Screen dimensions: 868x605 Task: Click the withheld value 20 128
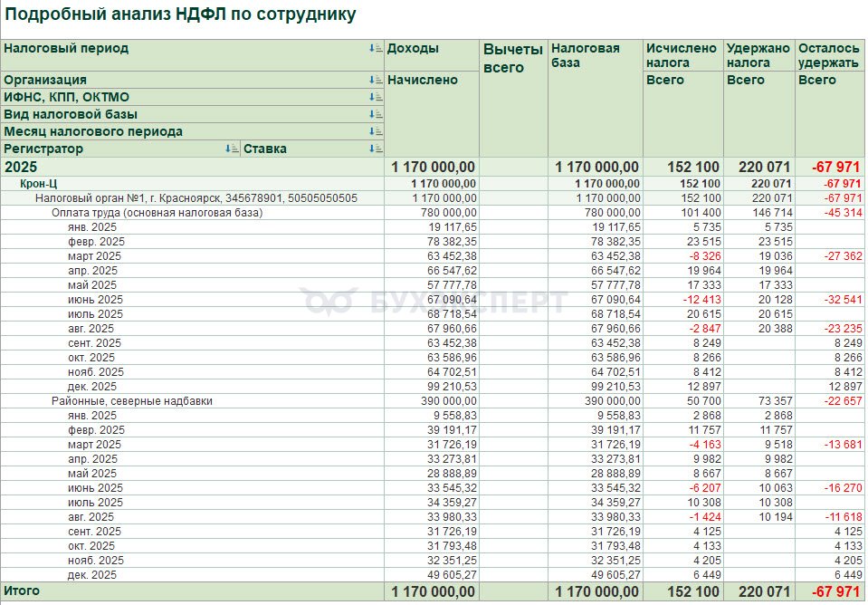coord(776,299)
